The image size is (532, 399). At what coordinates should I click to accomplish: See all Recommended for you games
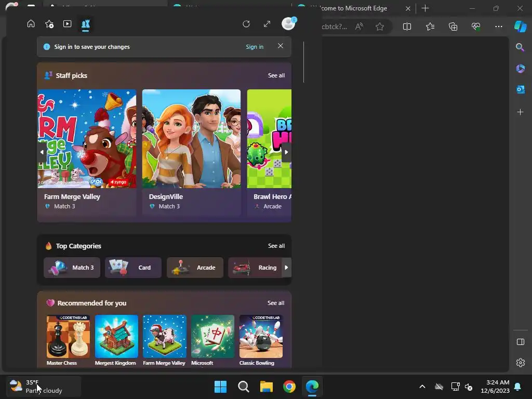pyautogui.click(x=276, y=303)
